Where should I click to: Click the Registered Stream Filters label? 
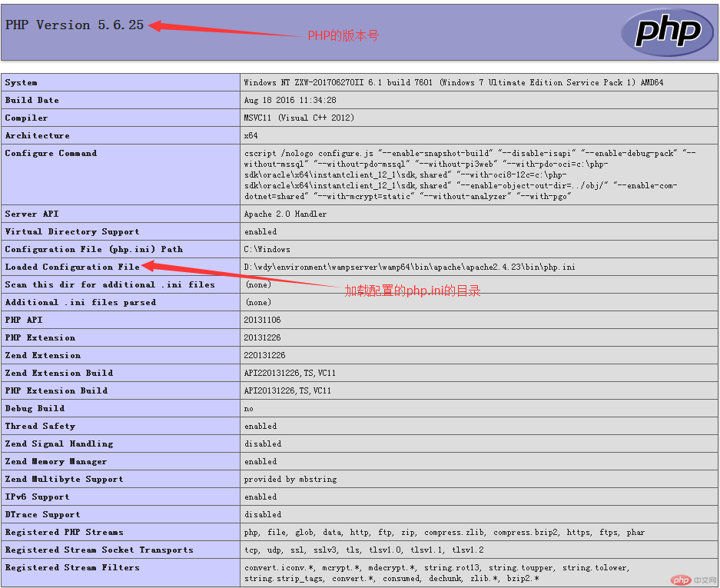(x=72, y=567)
